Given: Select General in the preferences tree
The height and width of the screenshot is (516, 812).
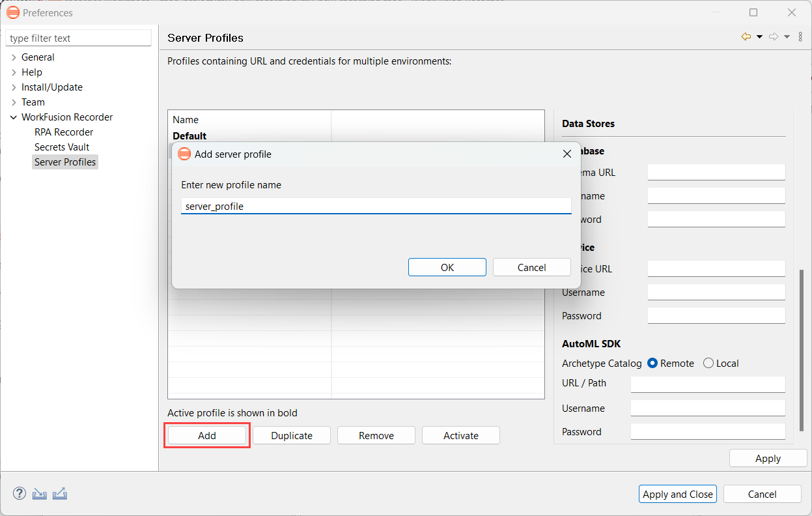Looking at the screenshot, I should click(38, 57).
